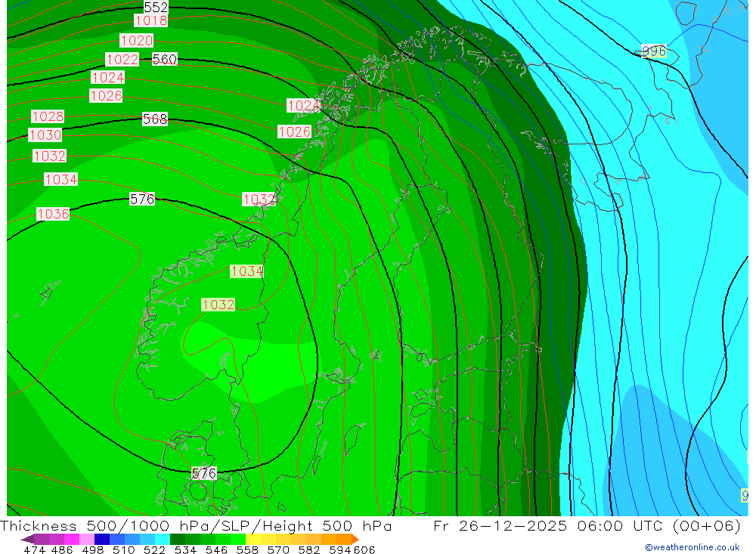756x554 pixels.
Task: Click the '576' label beside '1036'
Action: tap(142, 199)
